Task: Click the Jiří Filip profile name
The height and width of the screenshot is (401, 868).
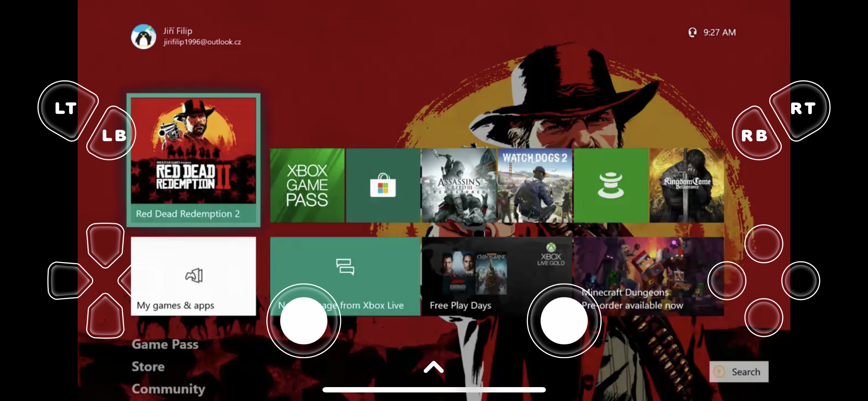Action: click(178, 31)
